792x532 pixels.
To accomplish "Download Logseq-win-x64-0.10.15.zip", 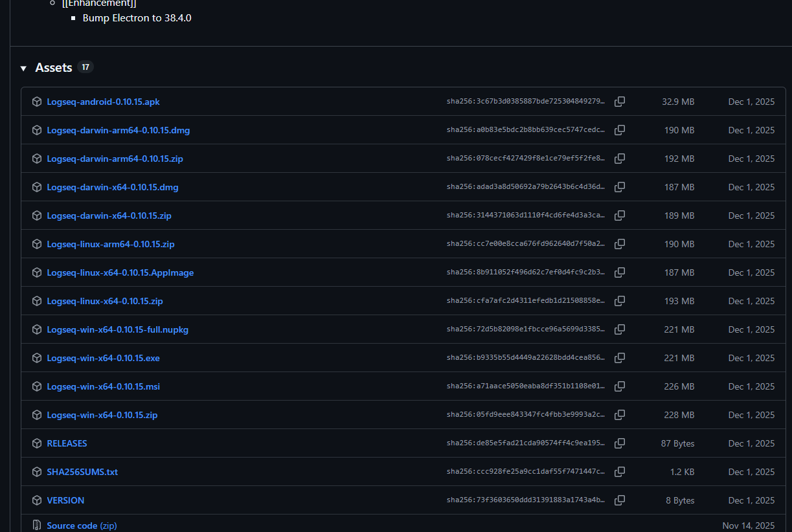I will 102,415.
